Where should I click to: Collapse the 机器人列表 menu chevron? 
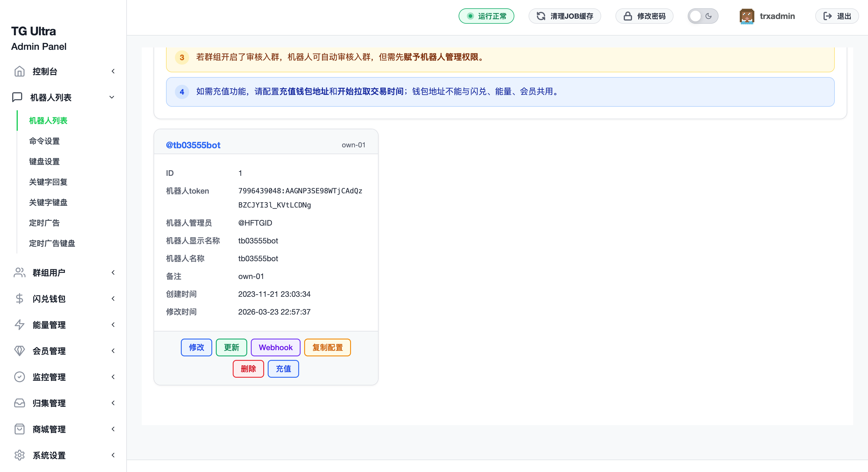click(x=112, y=97)
